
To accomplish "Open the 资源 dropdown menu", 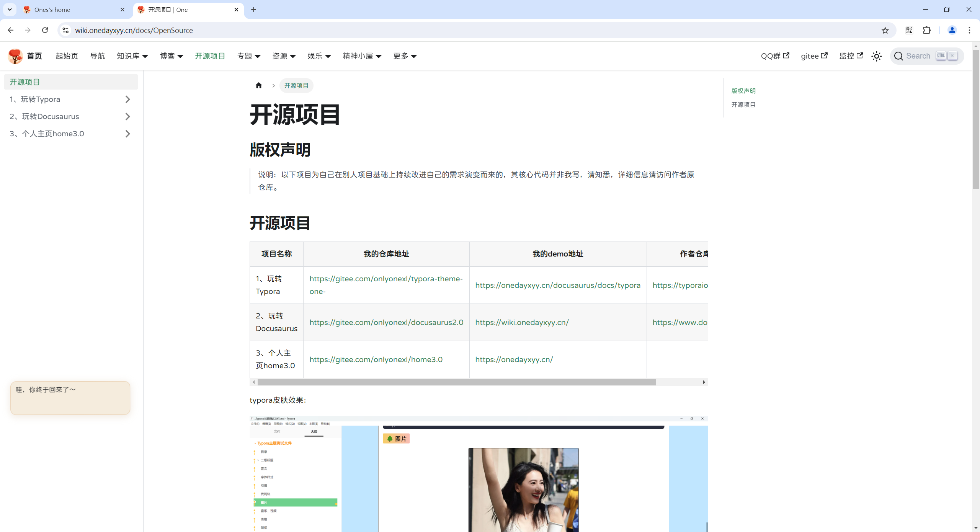I will tap(284, 56).
